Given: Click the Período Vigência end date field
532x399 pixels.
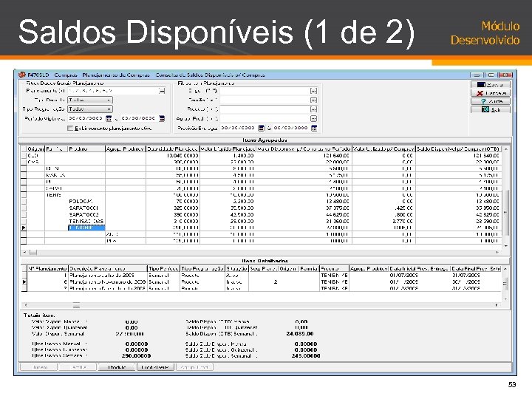Looking at the screenshot, I should [x=140, y=118].
